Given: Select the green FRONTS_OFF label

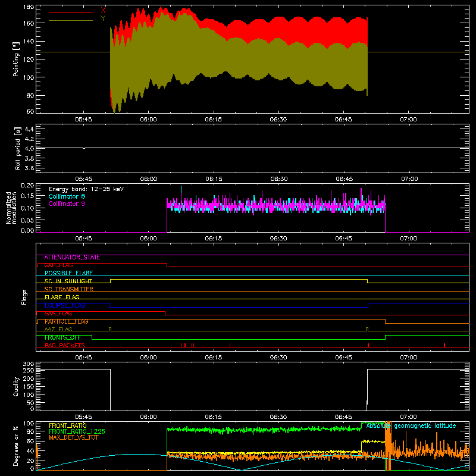Looking at the screenshot, I should (x=62, y=337).
